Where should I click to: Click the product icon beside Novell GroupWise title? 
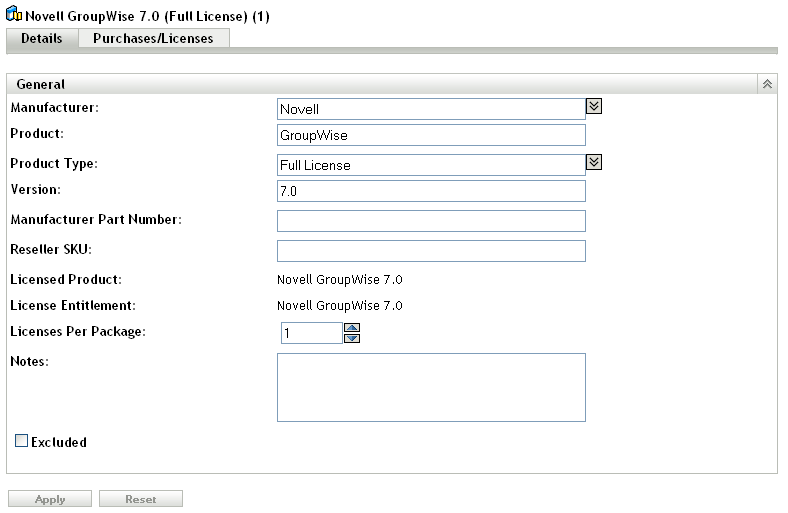coord(15,16)
